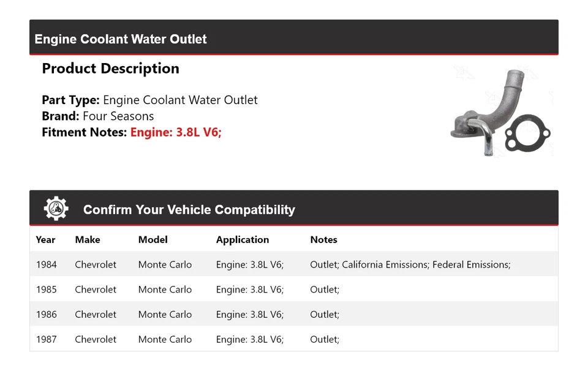This screenshot has width=588, height=371.
Task: Click the Product Description heading
Action: tap(110, 69)
